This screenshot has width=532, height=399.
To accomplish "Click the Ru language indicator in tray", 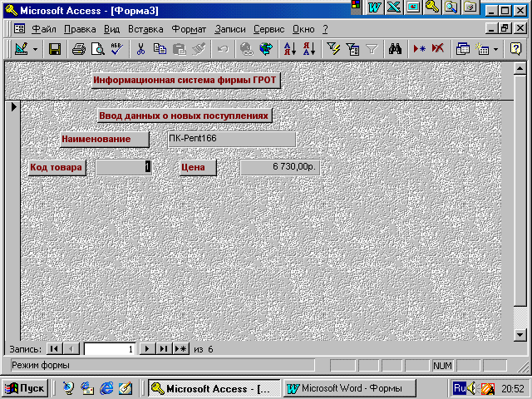I will [x=460, y=388].
